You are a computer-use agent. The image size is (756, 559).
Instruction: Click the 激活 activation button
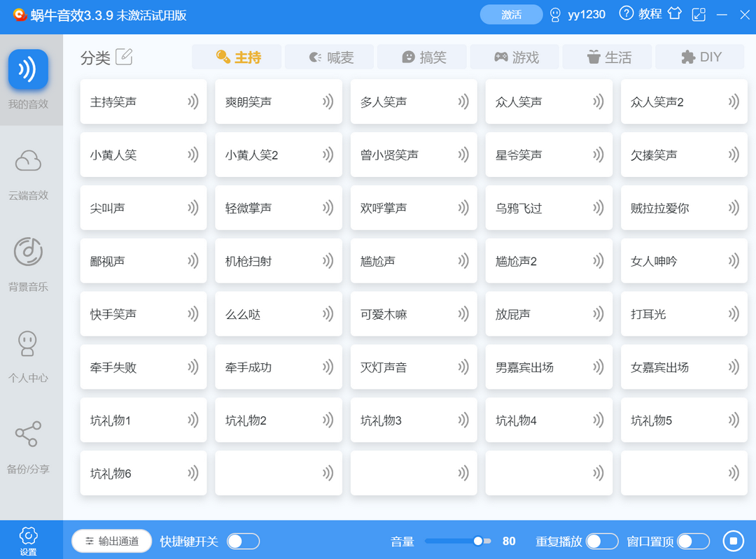(x=512, y=14)
